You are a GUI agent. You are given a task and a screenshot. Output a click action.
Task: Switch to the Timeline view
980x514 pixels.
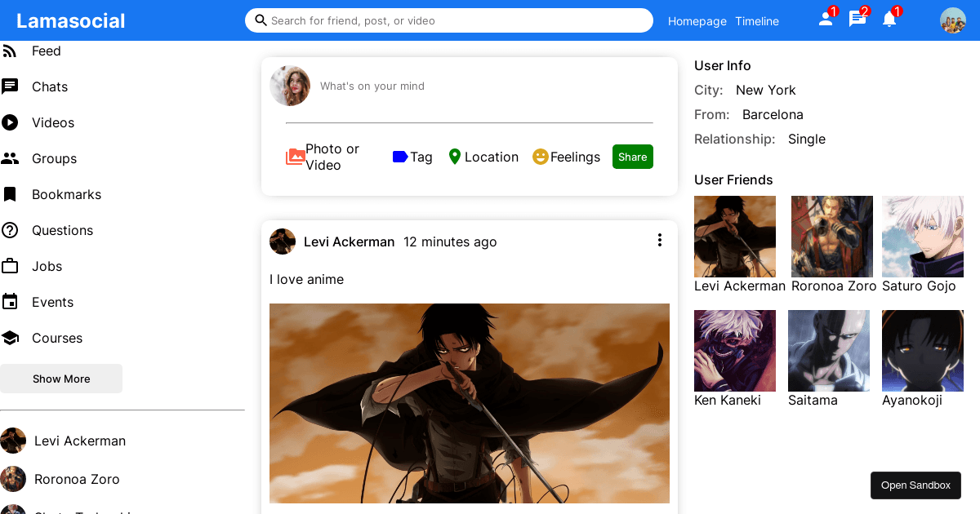756,21
